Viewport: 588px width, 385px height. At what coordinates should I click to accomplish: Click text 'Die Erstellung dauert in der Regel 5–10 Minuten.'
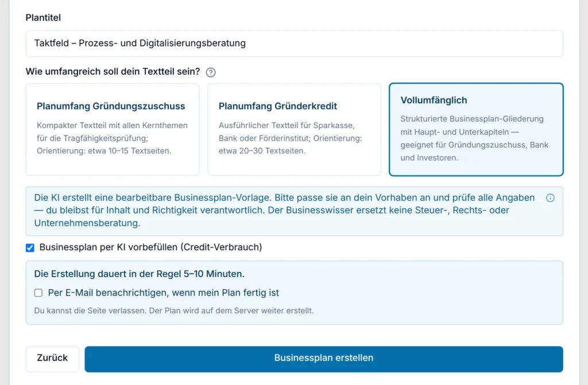click(139, 274)
